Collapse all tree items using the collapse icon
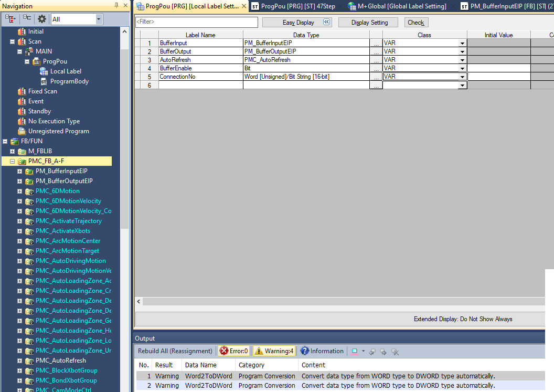Screen dimensions: 554x392 pyautogui.click(x=27, y=18)
